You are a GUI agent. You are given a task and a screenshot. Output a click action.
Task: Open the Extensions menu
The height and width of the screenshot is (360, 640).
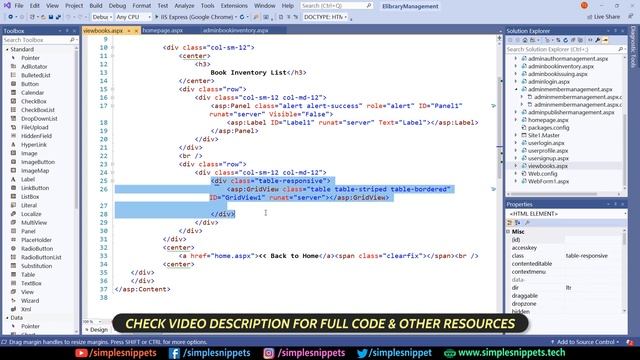(234, 6)
